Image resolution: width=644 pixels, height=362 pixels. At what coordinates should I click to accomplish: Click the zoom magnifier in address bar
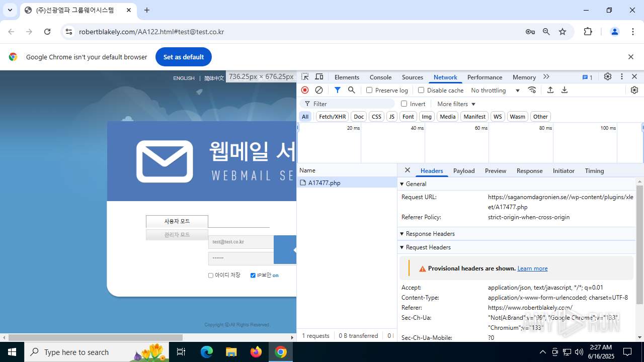tap(546, 32)
